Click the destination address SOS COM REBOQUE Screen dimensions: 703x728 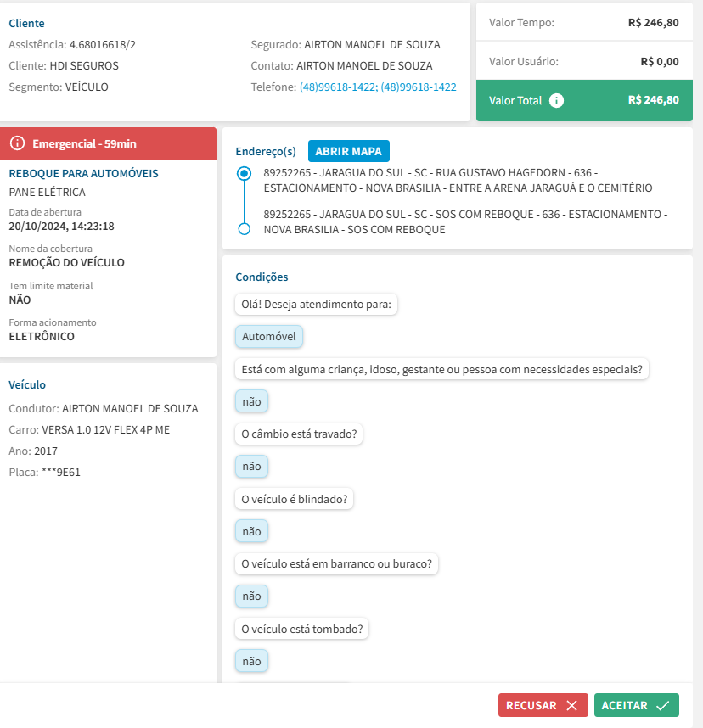465,221
